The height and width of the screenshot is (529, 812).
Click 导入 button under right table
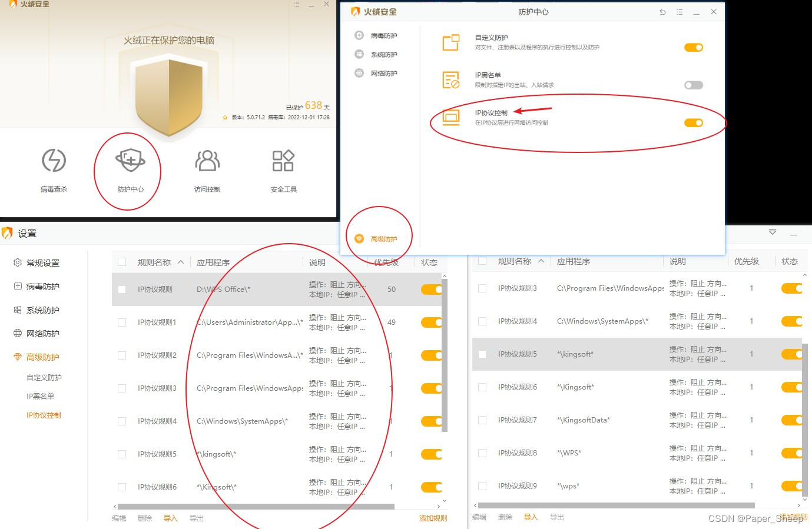coord(531,517)
